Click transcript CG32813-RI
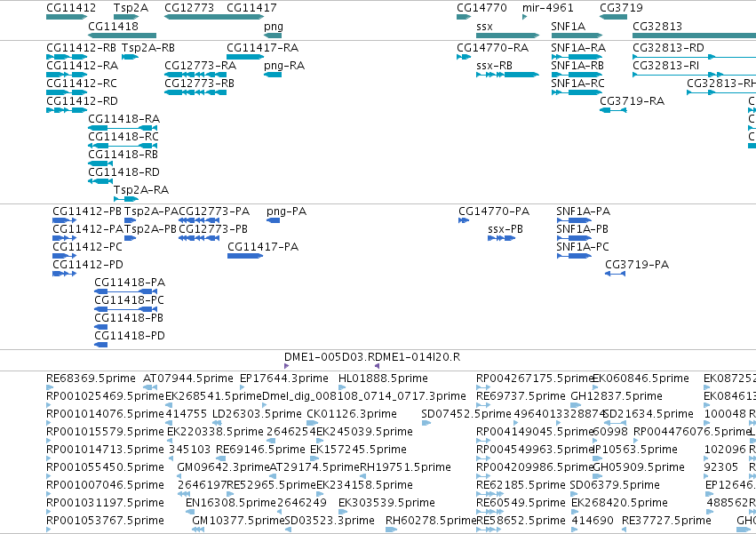Screen dimensions: 756x534 [x=695, y=75]
